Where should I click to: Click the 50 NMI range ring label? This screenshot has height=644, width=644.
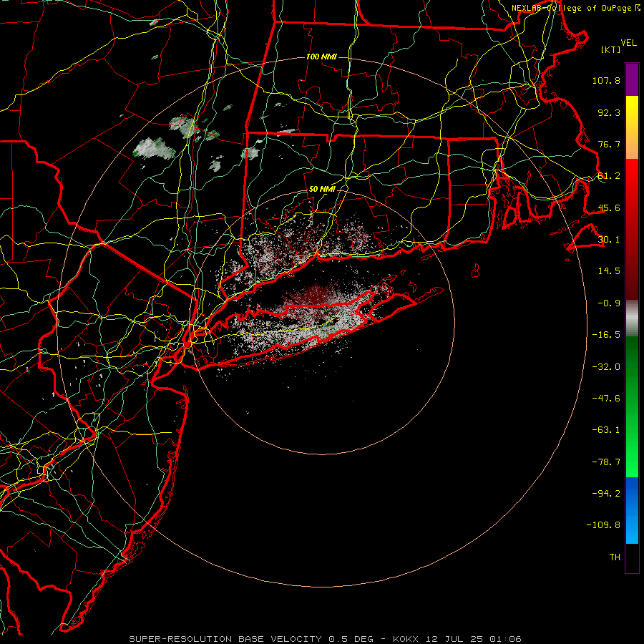coord(322,190)
